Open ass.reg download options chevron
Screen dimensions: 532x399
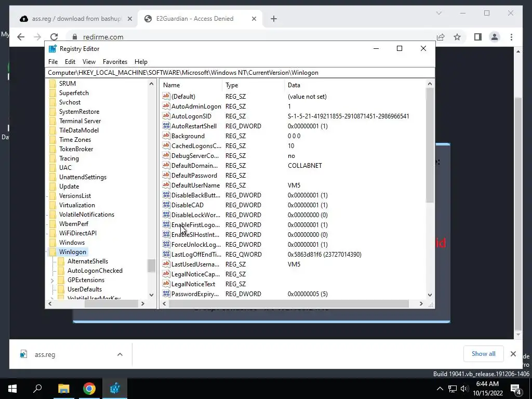[x=120, y=354]
